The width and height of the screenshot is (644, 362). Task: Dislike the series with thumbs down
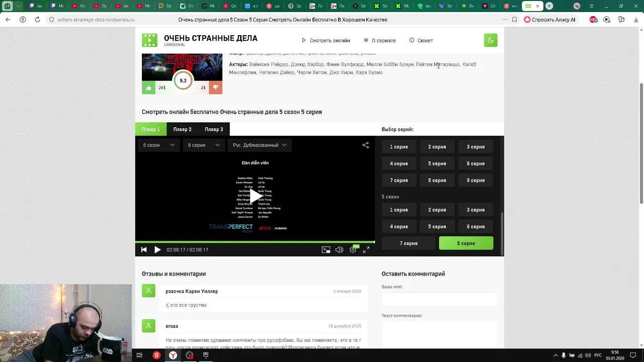point(215,87)
